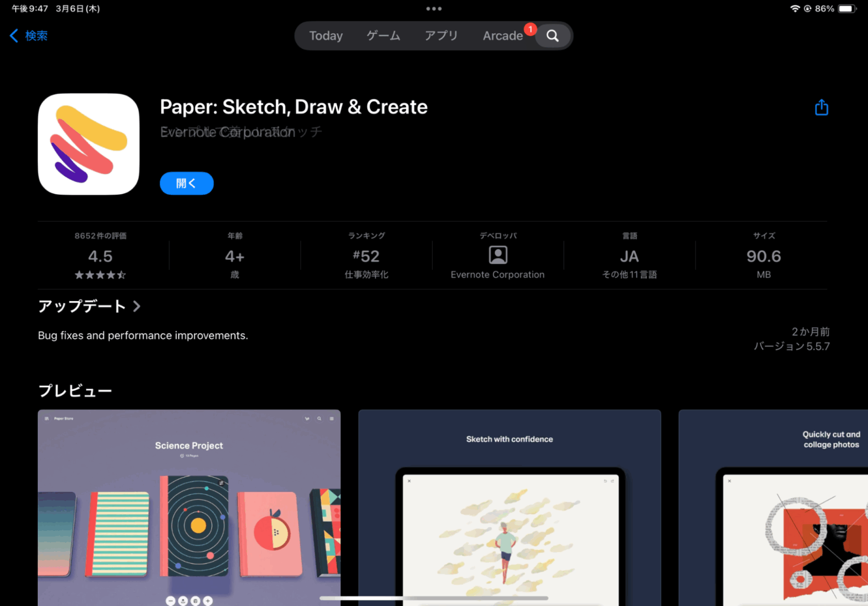View the JA language info

[630, 256]
